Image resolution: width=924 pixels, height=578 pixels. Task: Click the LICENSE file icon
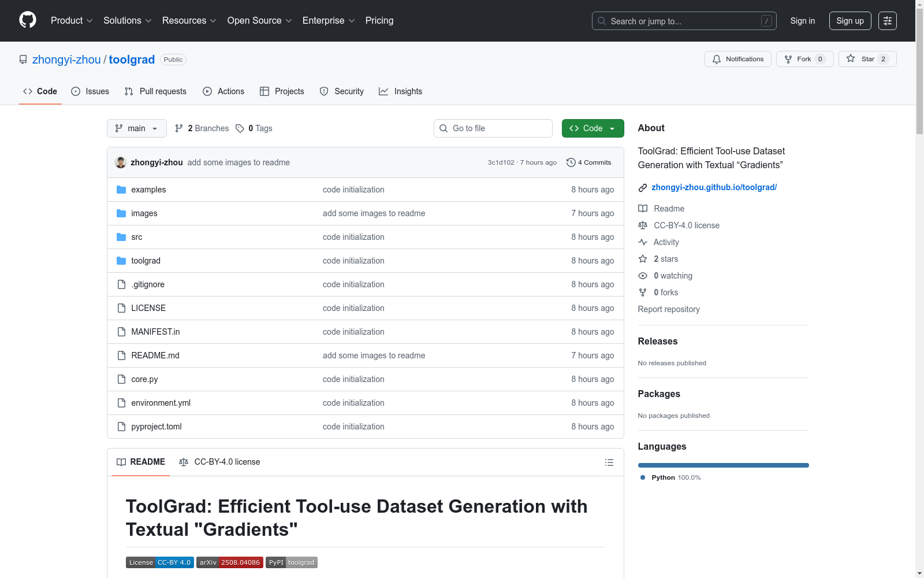121,308
